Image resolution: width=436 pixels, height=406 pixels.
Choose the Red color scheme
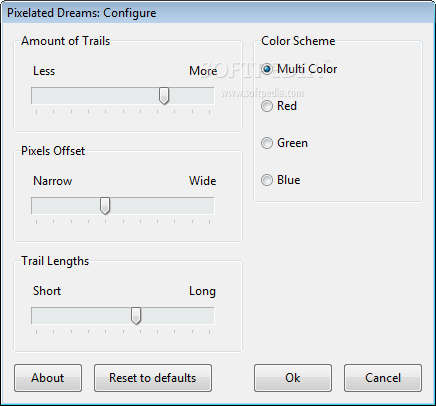pyautogui.click(x=267, y=106)
